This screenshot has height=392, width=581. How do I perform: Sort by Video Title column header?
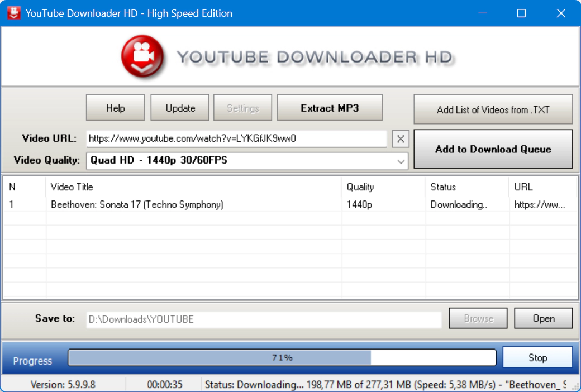pos(193,187)
